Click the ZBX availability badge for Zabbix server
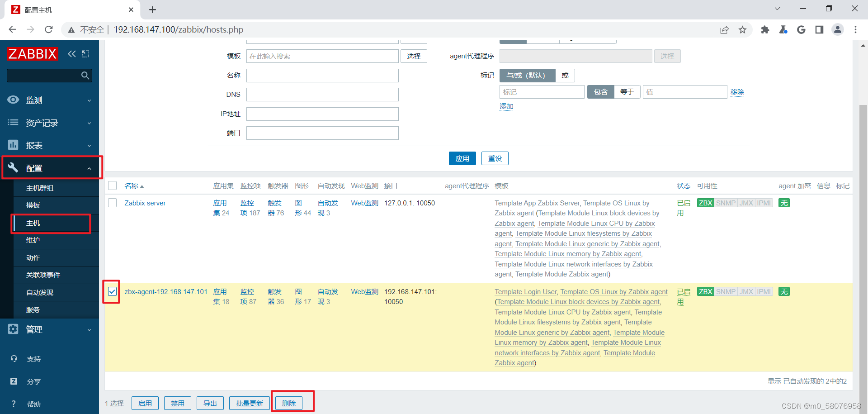 (705, 203)
